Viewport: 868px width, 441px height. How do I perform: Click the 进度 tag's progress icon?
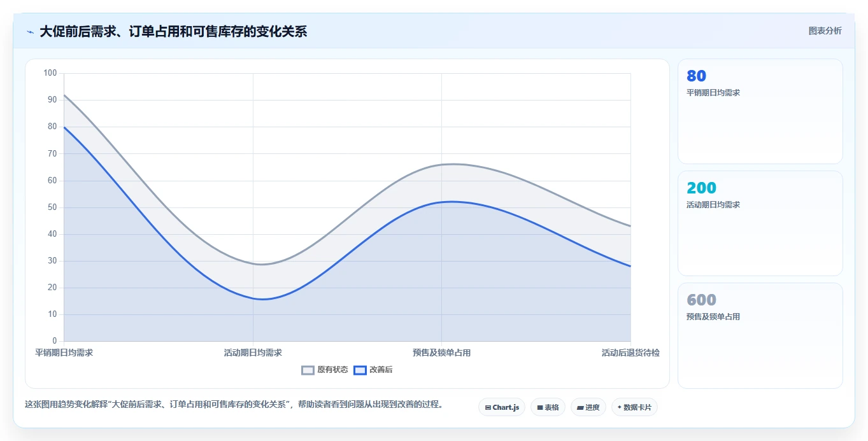(580, 407)
